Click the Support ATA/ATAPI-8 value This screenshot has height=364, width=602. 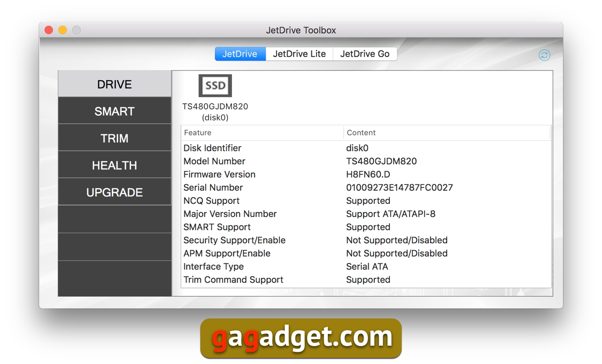click(391, 214)
